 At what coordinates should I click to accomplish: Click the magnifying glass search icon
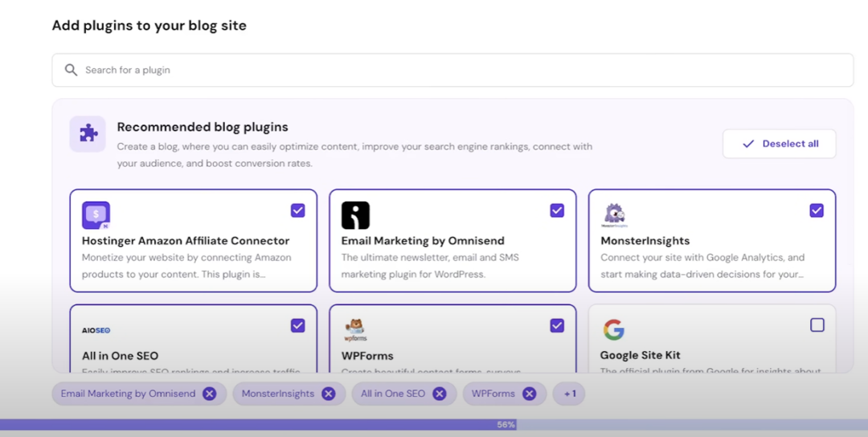pyautogui.click(x=72, y=70)
